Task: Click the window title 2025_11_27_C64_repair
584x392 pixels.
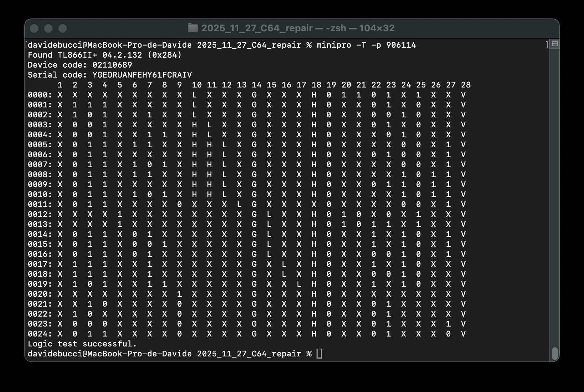Action: [257, 28]
